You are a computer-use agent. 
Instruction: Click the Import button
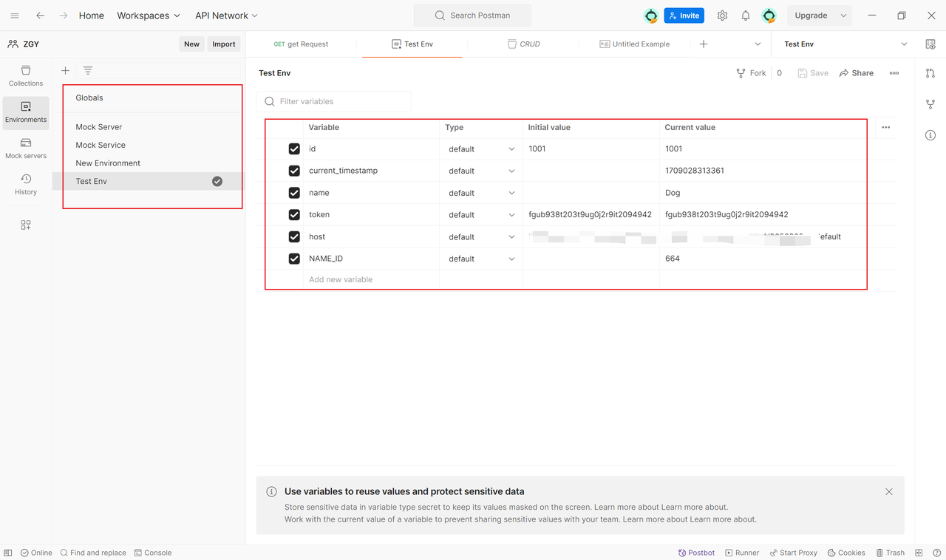[x=224, y=44]
